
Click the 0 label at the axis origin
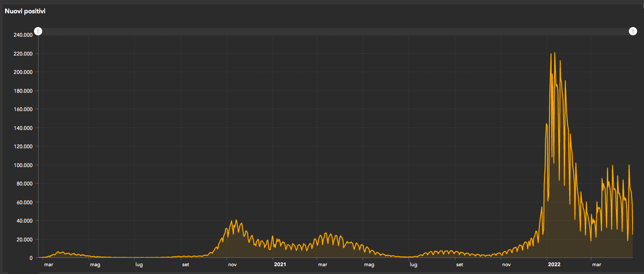31,258
